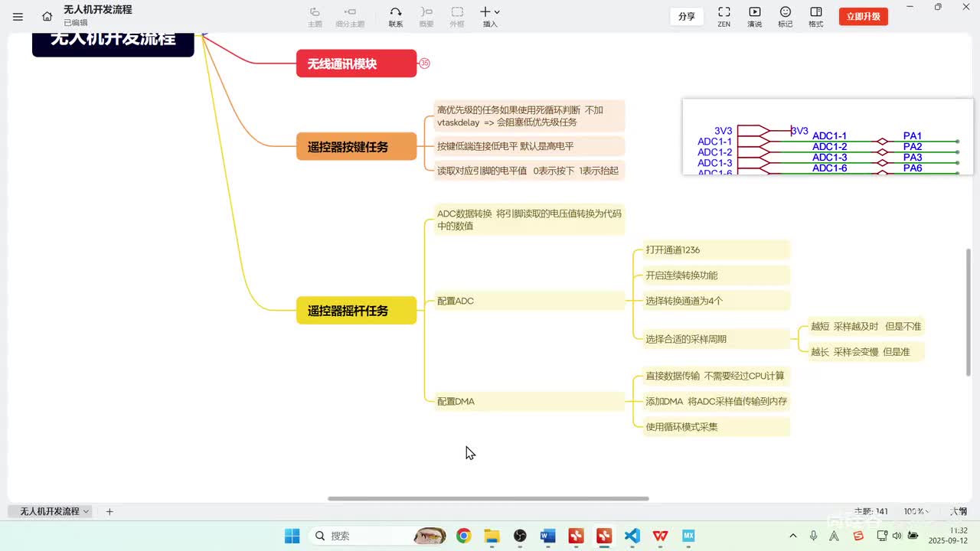Add a subtopic with 细分主题 tool

point(350,16)
